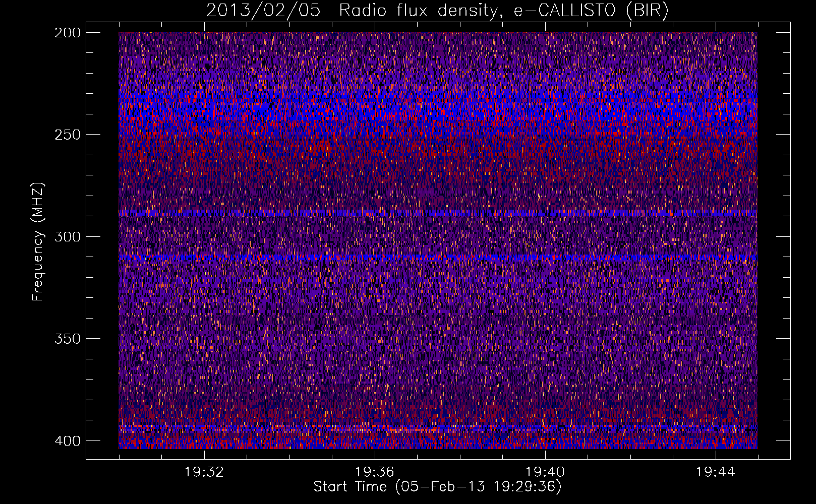816x504 pixels.
Task: Click the 'Start Time (05-Feb-13 19:29:36)' axis label
Action: [x=437, y=487]
